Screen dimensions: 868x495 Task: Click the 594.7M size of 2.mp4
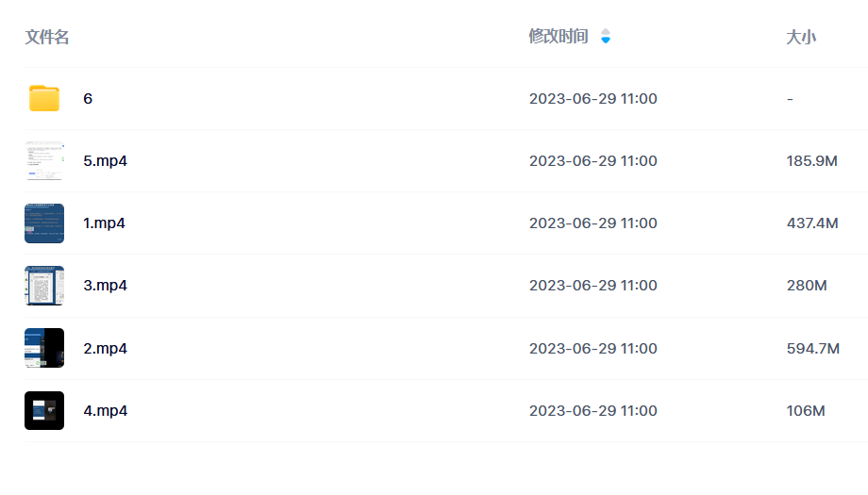813,349
